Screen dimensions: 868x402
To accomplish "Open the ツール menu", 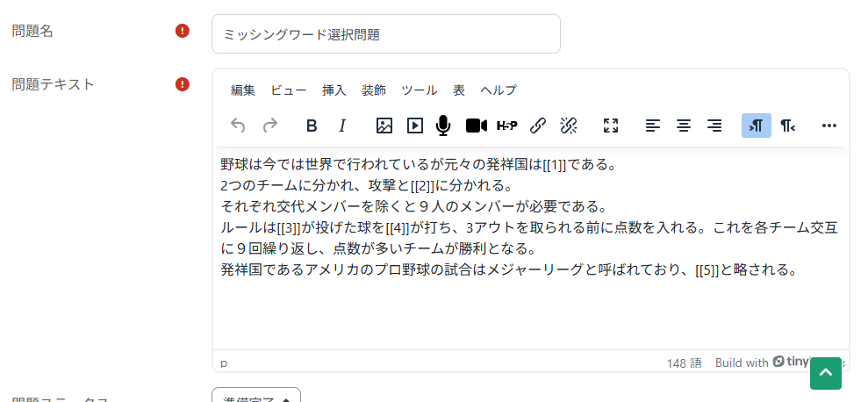I will tap(419, 90).
